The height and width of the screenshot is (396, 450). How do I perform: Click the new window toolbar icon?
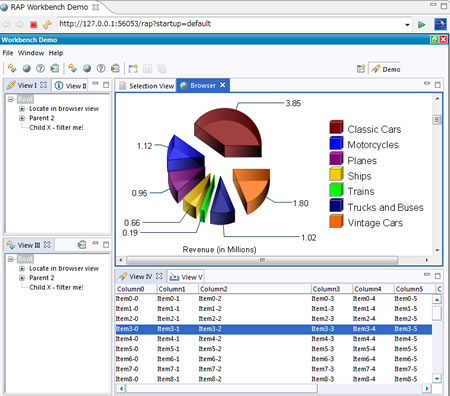point(133,69)
